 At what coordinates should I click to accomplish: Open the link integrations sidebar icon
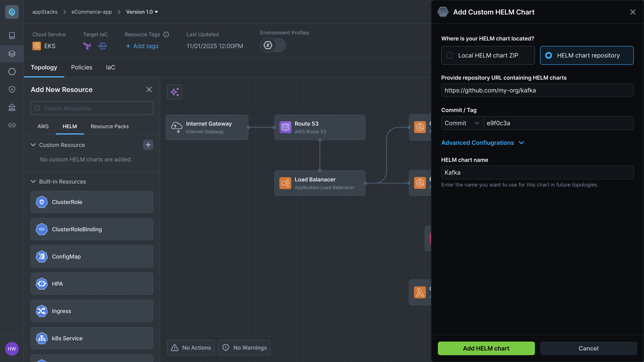[12, 125]
